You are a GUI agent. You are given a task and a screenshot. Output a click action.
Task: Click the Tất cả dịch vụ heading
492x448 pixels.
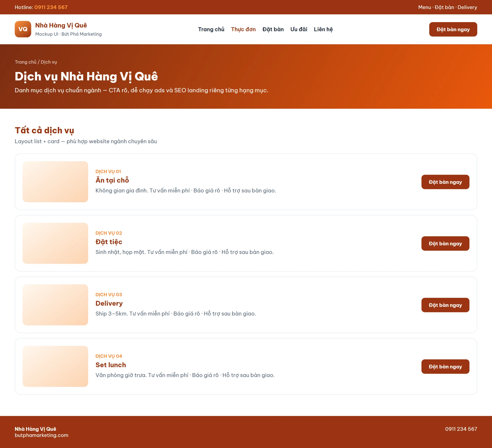pyautogui.click(x=44, y=131)
